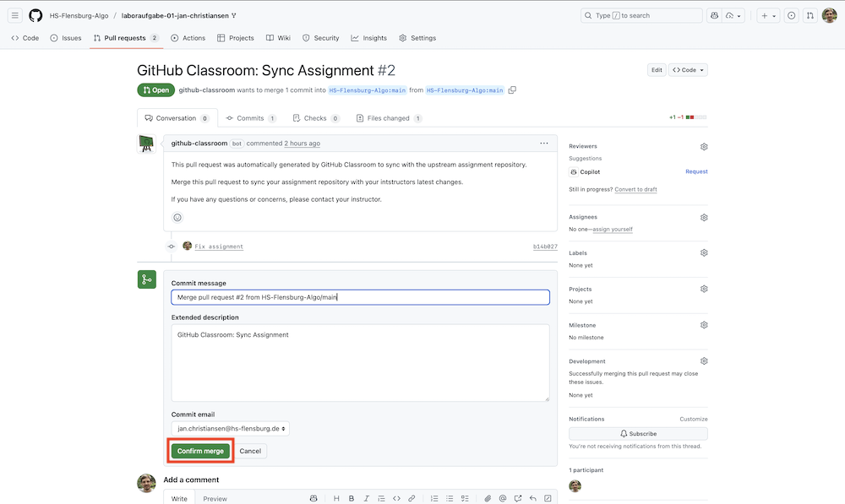Open the hamburger navigation menu
Image resolution: width=845 pixels, height=504 pixels.
[15, 15]
